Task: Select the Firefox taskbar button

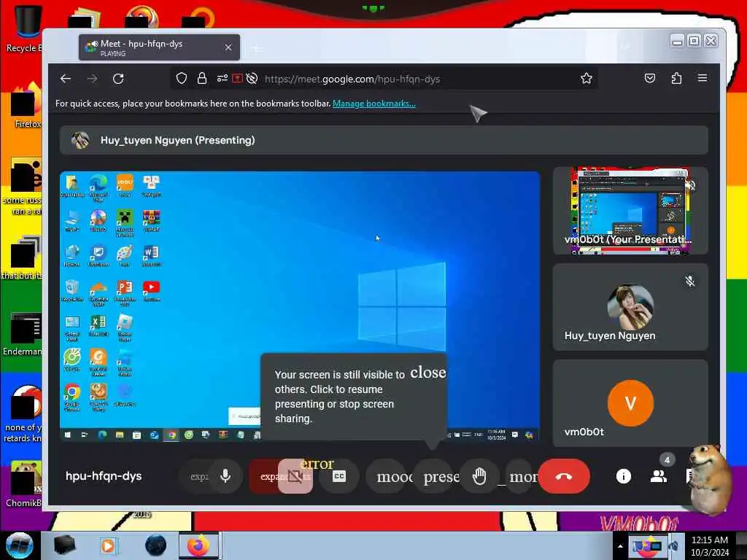Action: point(199,545)
